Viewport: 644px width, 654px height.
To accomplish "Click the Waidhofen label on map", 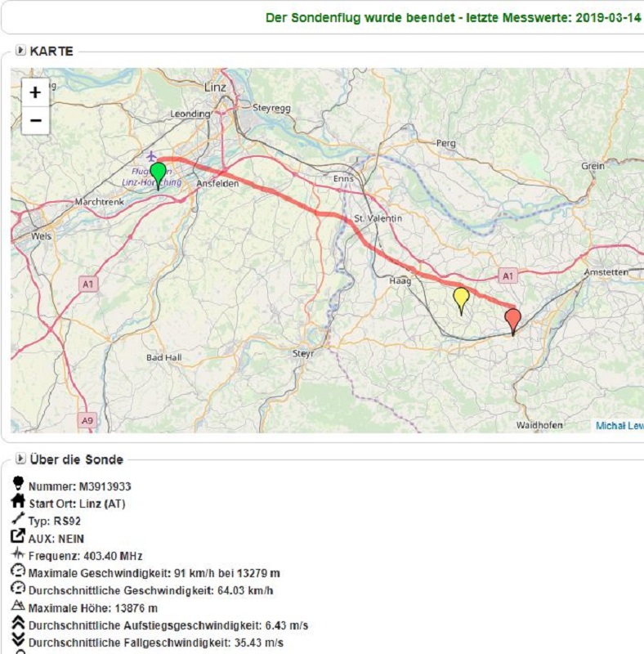I will pyautogui.click(x=539, y=425).
